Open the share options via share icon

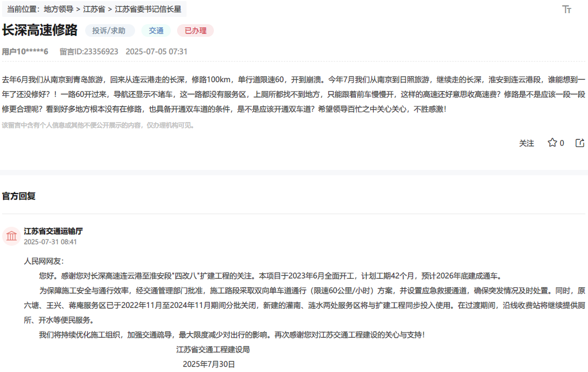pos(579,143)
